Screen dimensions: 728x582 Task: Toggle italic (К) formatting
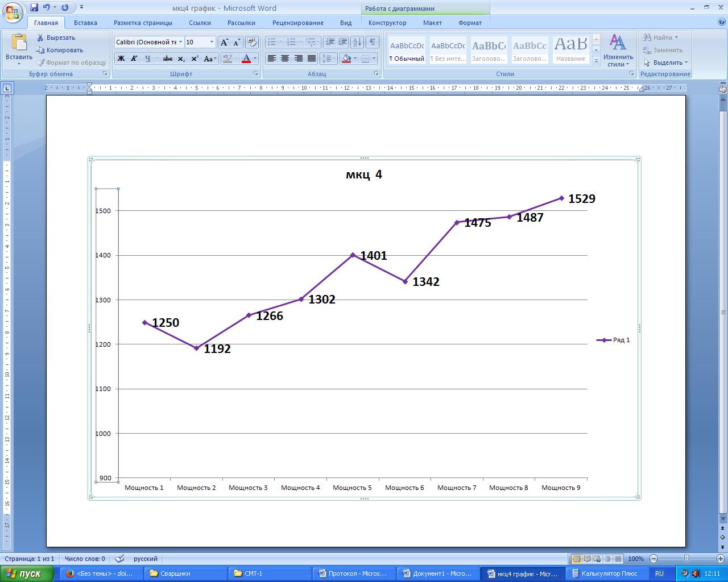(134, 59)
